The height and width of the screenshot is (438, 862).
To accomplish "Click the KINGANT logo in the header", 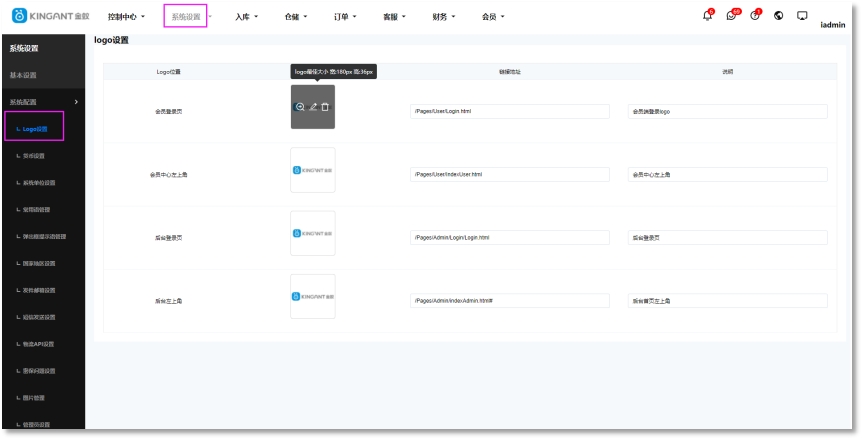I will tap(51, 16).
